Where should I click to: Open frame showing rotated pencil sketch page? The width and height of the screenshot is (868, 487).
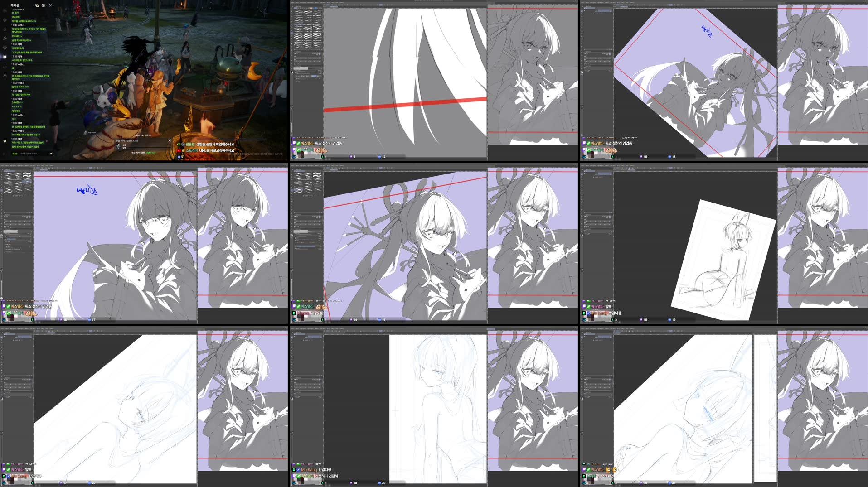tap(724, 244)
